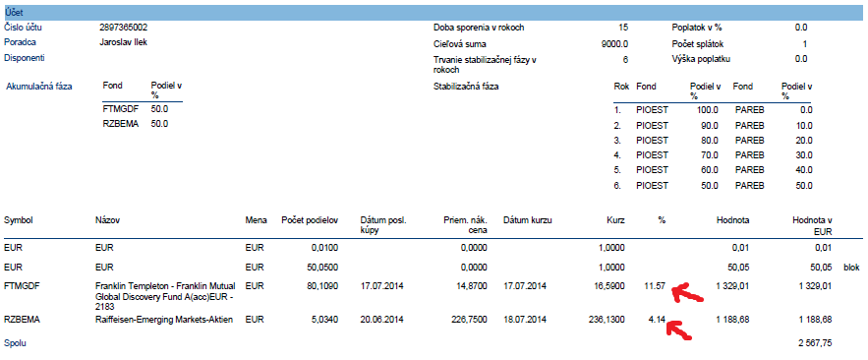
Task: Select exchange rate 16,5900
Action: 608,286
